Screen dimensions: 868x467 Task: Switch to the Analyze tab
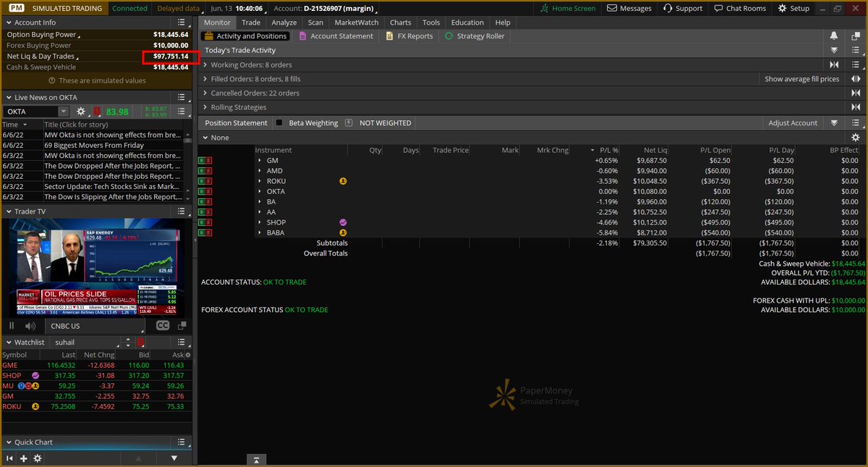284,22
